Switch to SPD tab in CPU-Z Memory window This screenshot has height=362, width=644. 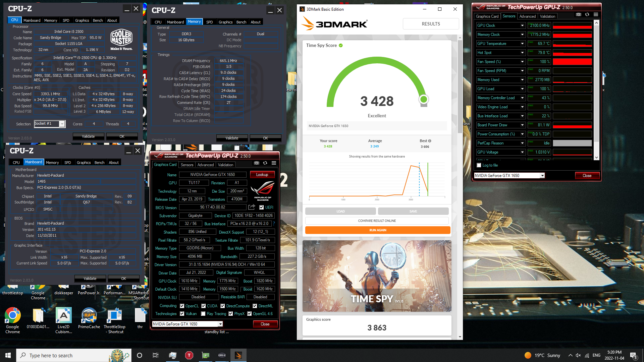(209, 22)
